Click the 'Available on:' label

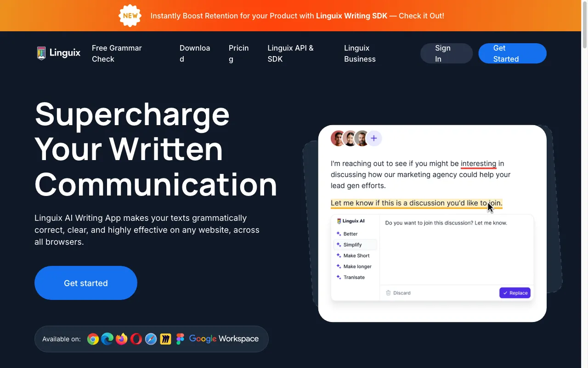point(62,339)
